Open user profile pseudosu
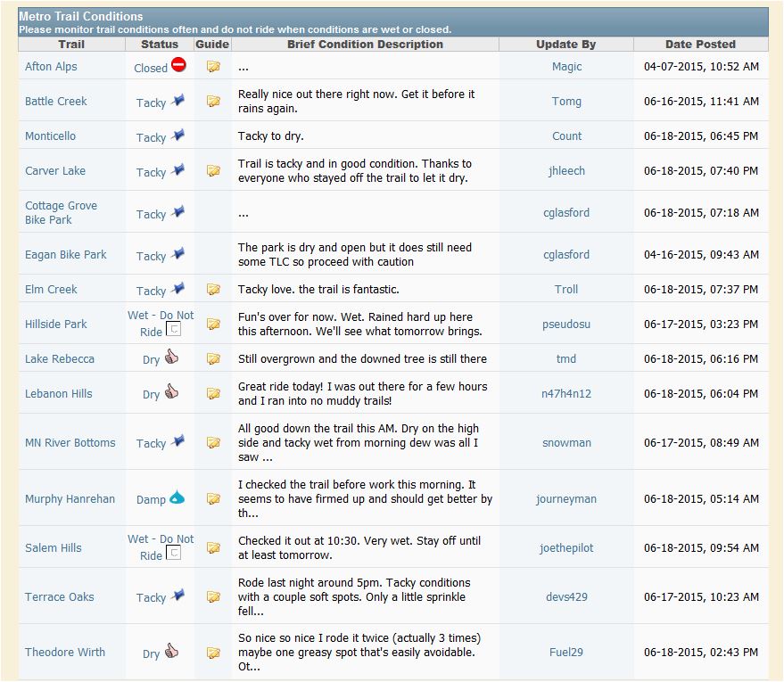784x682 pixels. point(566,325)
